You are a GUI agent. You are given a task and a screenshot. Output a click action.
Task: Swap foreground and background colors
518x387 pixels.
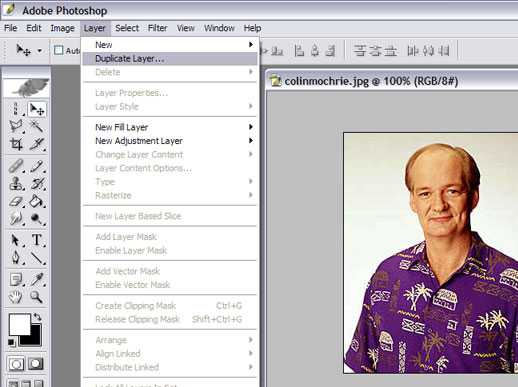pos(37,317)
